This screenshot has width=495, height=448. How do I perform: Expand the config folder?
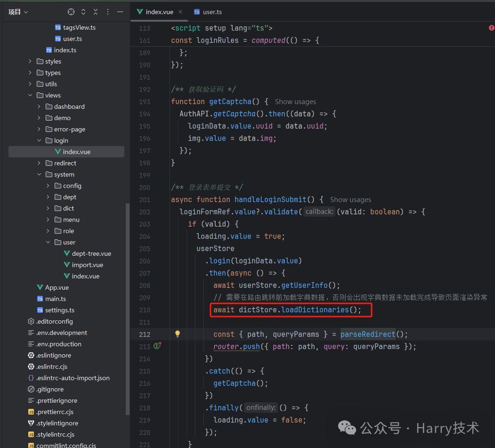tap(48, 186)
